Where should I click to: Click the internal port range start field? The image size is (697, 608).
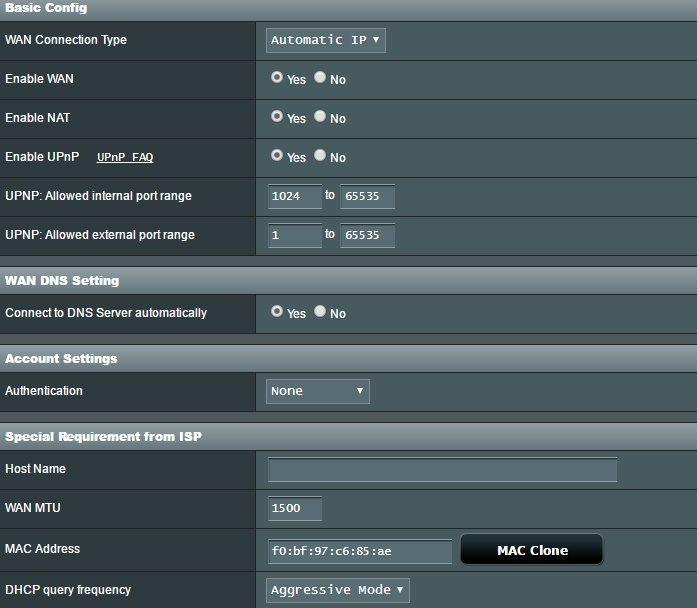tap(295, 196)
